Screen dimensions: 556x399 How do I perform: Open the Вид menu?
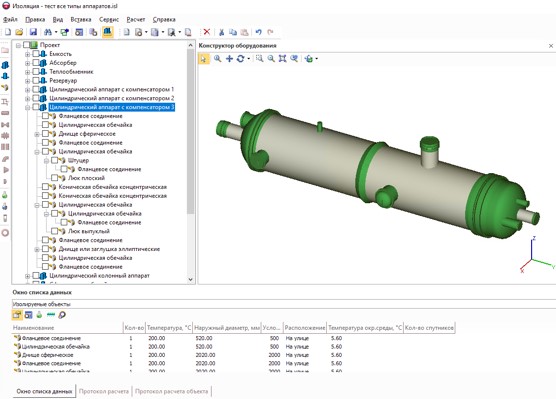pyautogui.click(x=58, y=20)
